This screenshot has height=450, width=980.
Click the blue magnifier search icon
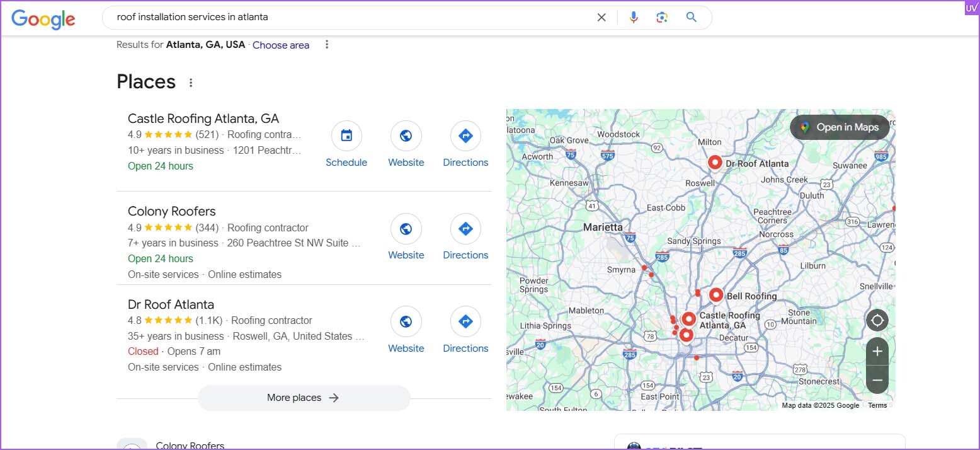[x=692, y=18]
